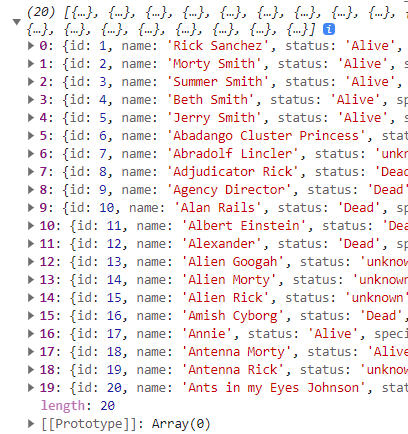Viewport: 408px width, 434px height.
Task: Expand entry 13 Alien Morty
Action: tap(31, 279)
